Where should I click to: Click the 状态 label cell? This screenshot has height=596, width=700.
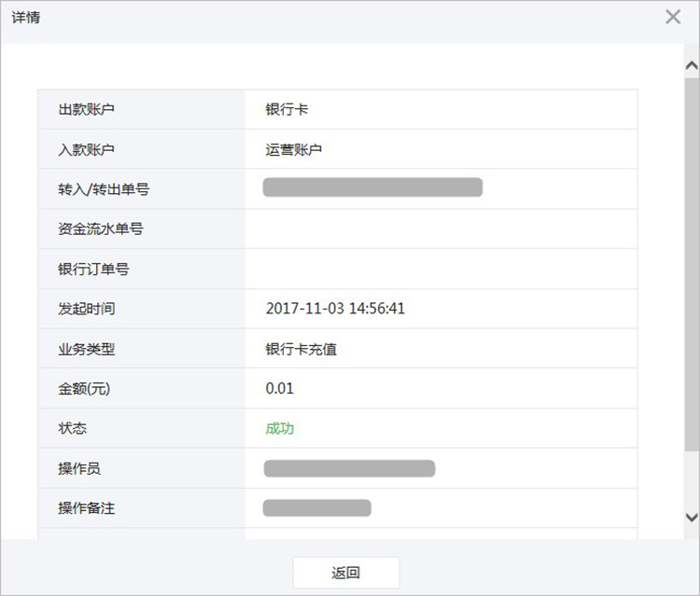pyautogui.click(x=142, y=428)
